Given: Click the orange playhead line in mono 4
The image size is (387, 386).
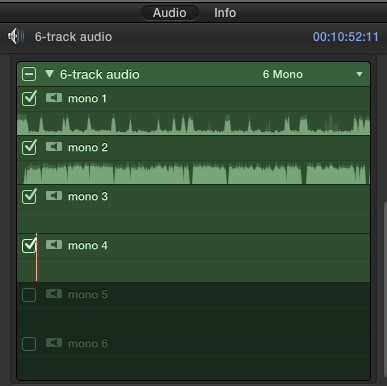Looking at the screenshot, I should pos(37,257).
